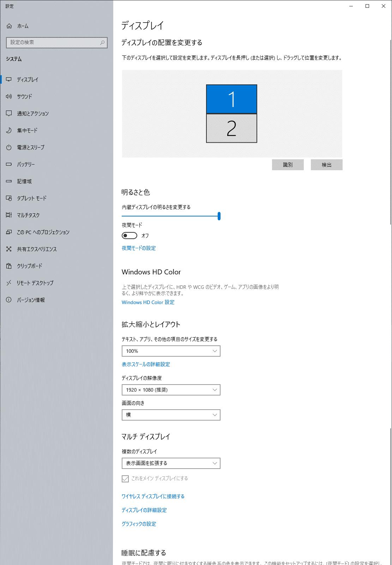This screenshot has height=565, width=392.
Task: Open the ホーム menu label
Action: click(23, 26)
